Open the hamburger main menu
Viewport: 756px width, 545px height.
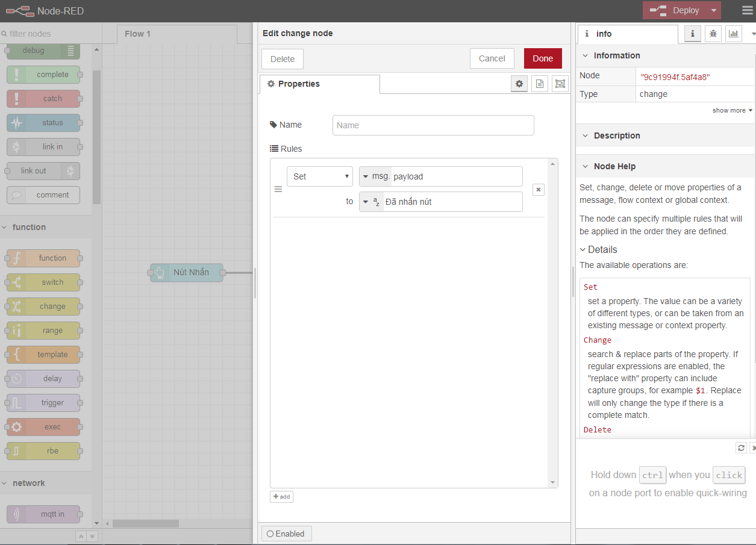(x=747, y=10)
